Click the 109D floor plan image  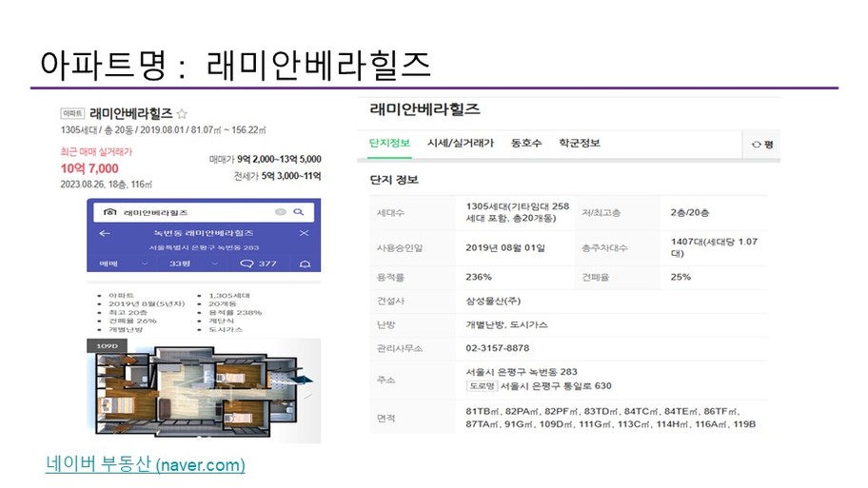point(204,391)
